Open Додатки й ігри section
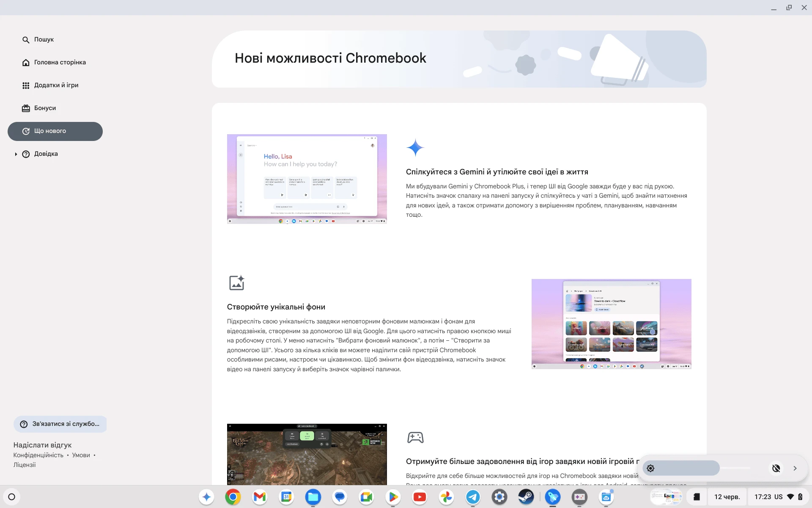 click(50, 85)
